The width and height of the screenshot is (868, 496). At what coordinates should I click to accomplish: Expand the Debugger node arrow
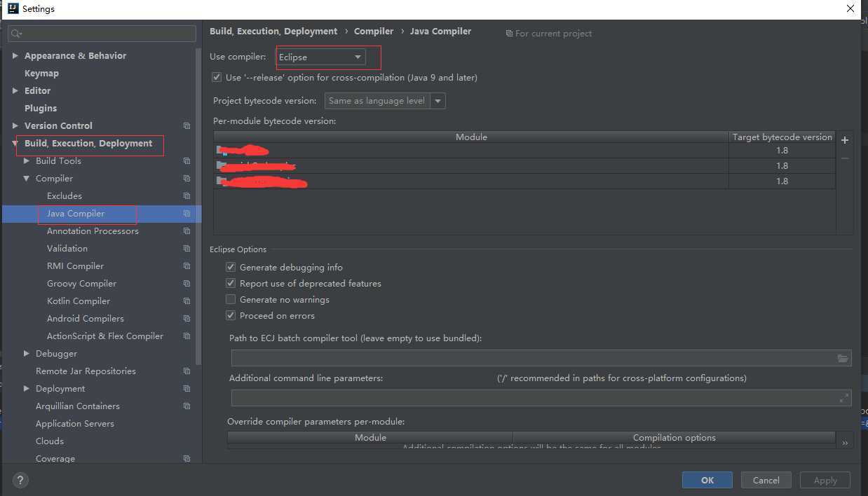click(x=27, y=354)
